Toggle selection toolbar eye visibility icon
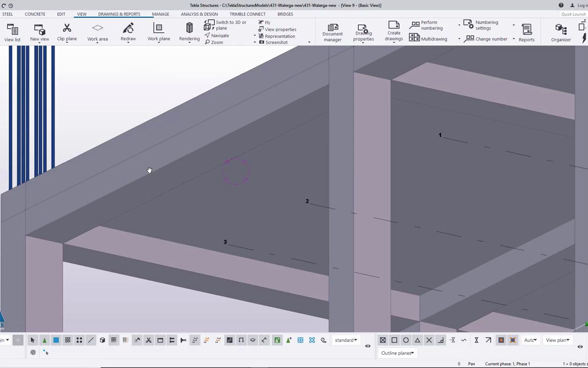Viewport: 588px width, 368px height. coord(367,346)
